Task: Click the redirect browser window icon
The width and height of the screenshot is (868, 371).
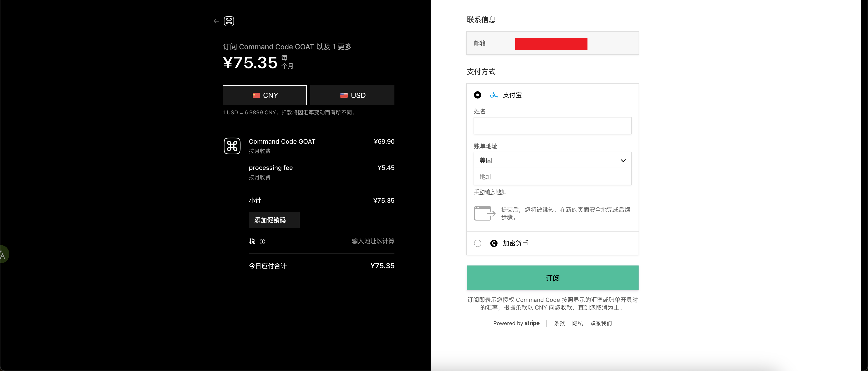Action: pyautogui.click(x=485, y=213)
